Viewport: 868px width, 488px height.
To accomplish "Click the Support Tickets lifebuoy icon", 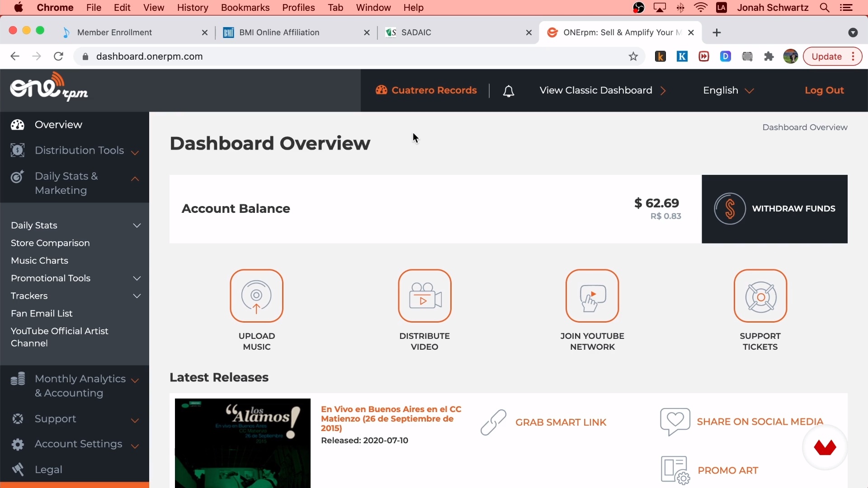I will point(760,296).
